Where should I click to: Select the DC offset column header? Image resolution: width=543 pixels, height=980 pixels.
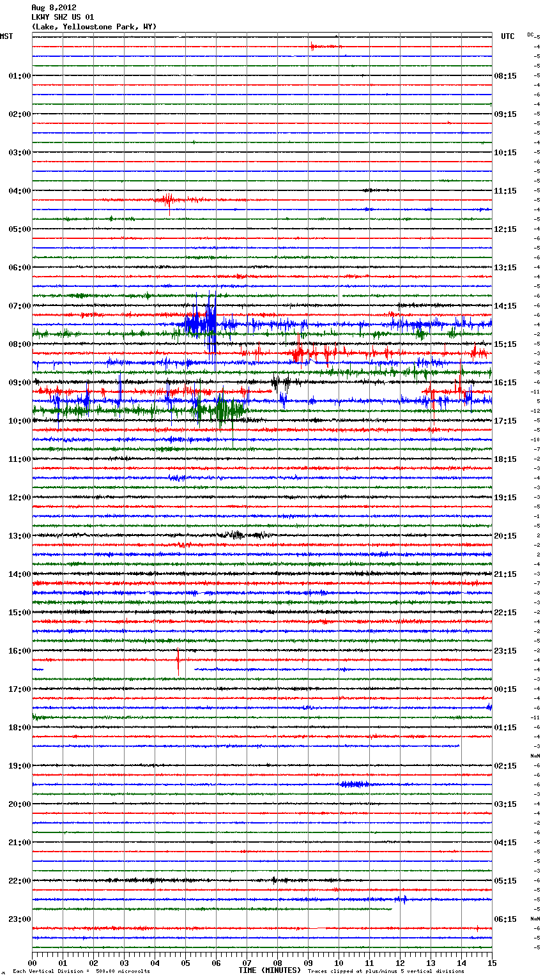coord(530,34)
